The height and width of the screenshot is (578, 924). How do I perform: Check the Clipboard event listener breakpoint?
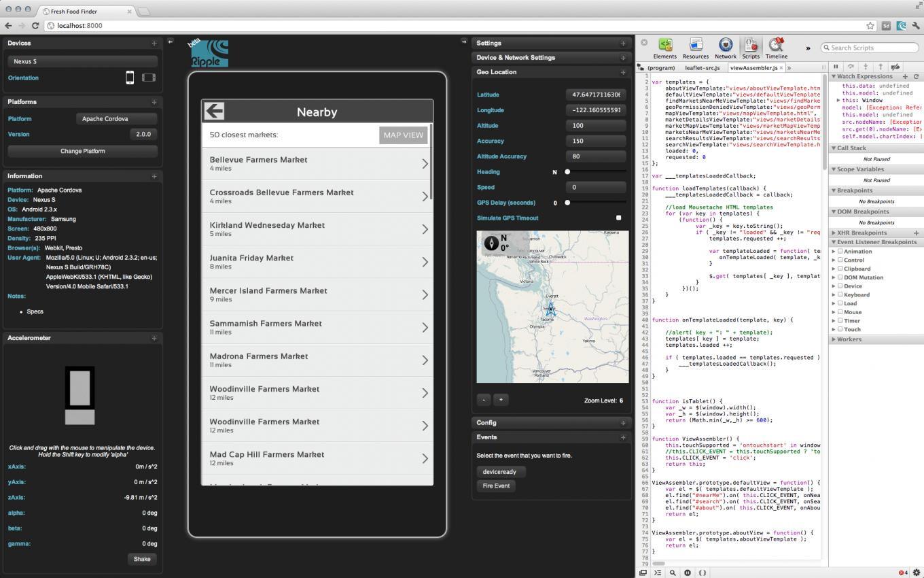(840, 269)
